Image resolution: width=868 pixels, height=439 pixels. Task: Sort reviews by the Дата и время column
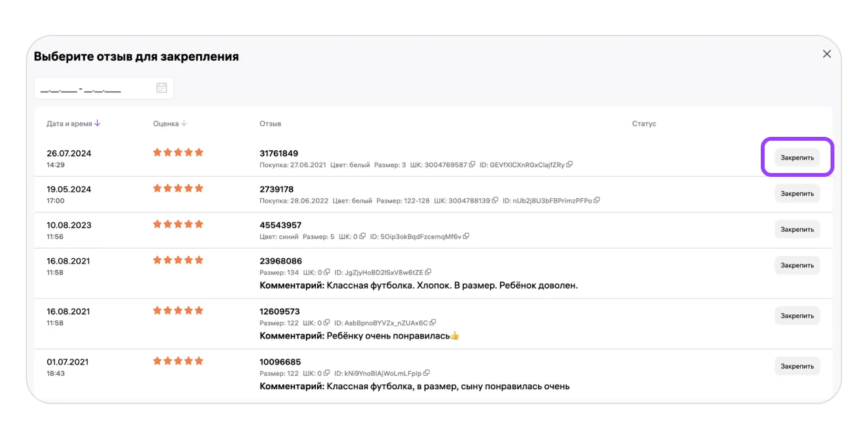[x=73, y=123]
